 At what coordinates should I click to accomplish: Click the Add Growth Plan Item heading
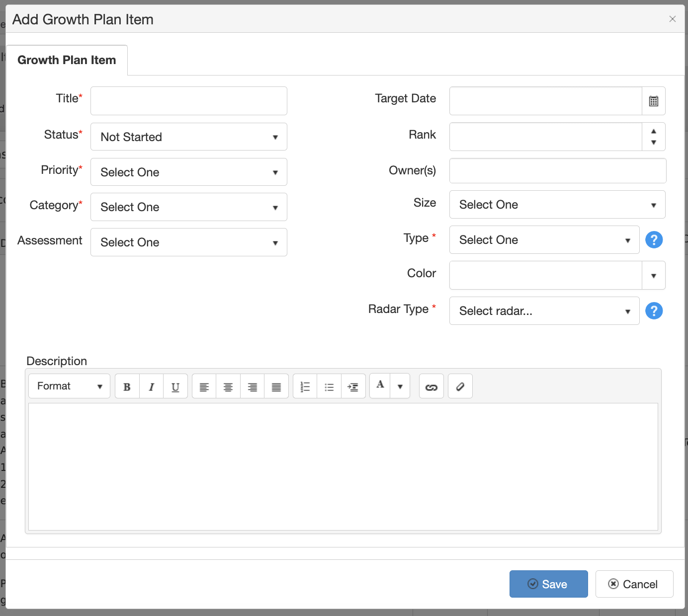tap(83, 19)
